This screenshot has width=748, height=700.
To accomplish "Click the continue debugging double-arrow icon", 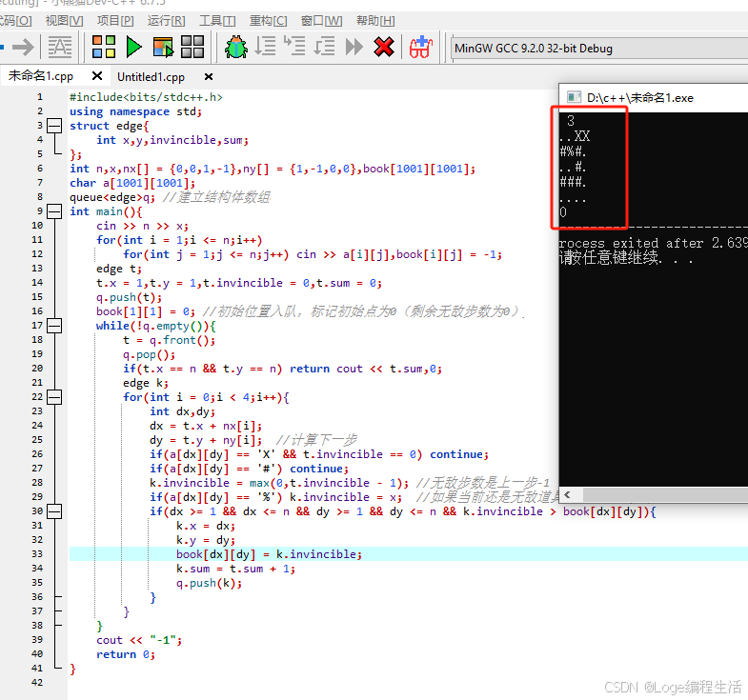I will pyautogui.click(x=354, y=47).
